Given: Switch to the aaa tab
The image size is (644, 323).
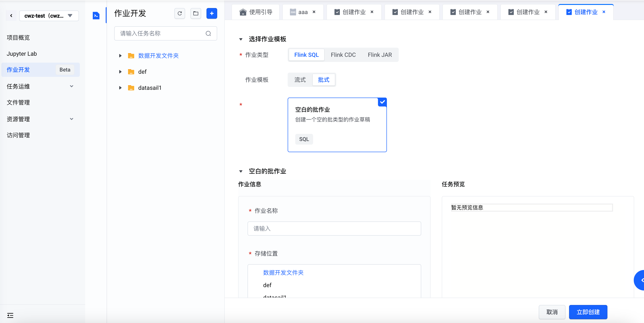Looking at the screenshot, I should pyautogui.click(x=303, y=12).
